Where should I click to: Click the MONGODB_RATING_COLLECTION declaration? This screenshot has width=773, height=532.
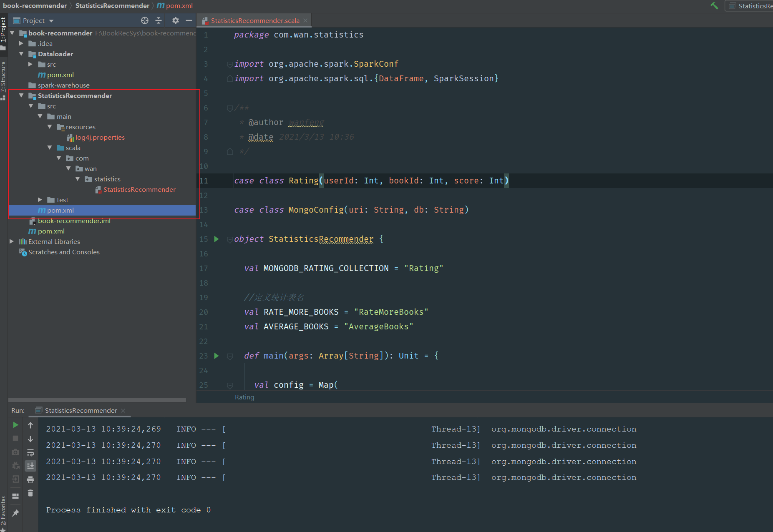tap(343, 268)
